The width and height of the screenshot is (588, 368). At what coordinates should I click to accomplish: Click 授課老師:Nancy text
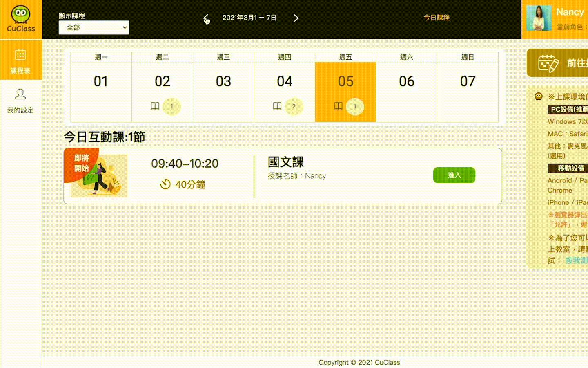click(297, 176)
